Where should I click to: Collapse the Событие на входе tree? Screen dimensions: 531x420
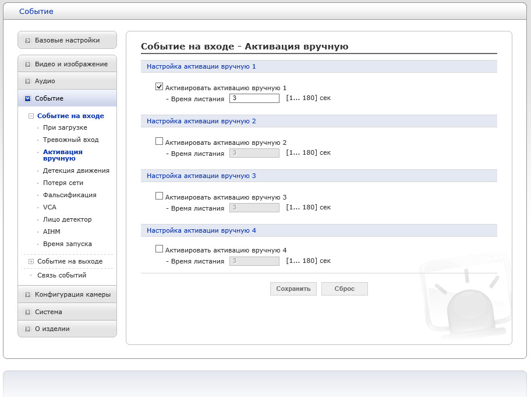click(31, 116)
